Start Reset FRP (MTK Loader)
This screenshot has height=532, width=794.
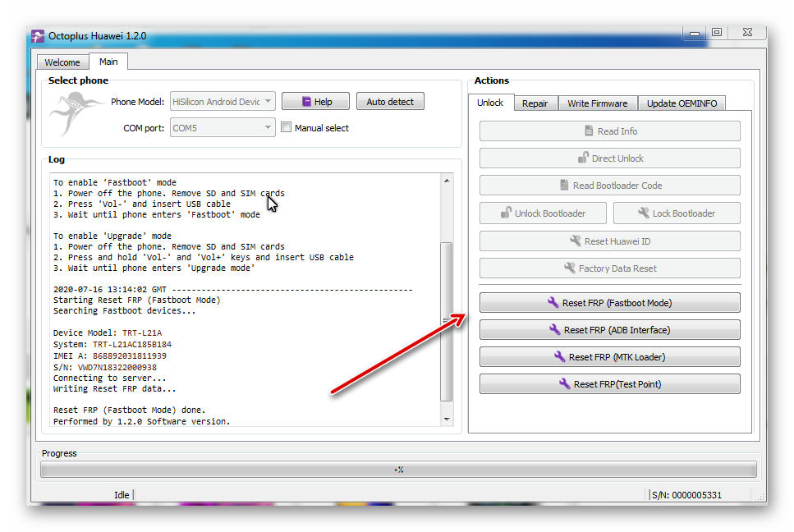click(x=610, y=357)
